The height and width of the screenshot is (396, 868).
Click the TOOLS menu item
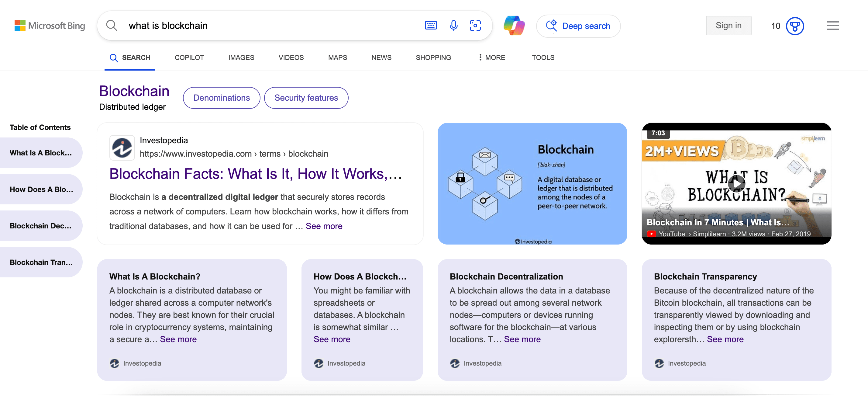coord(542,57)
